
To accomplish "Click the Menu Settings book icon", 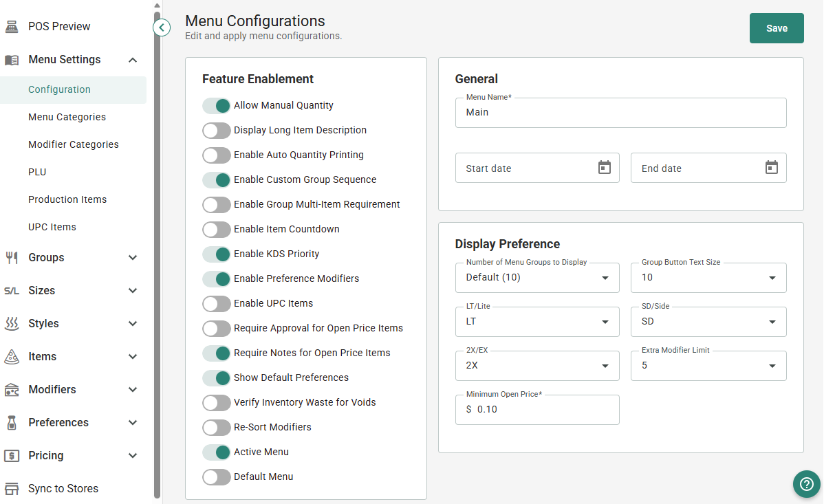I will [12, 60].
